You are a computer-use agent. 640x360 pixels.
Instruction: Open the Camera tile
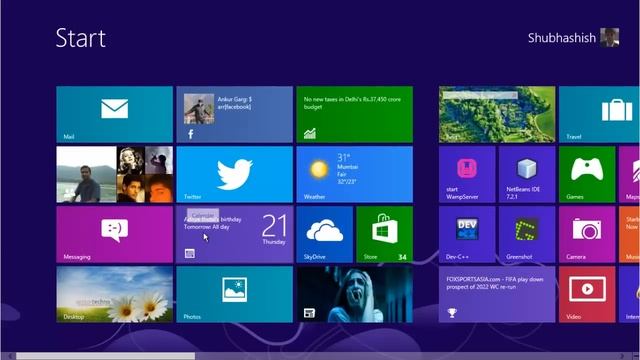pyautogui.click(x=587, y=234)
